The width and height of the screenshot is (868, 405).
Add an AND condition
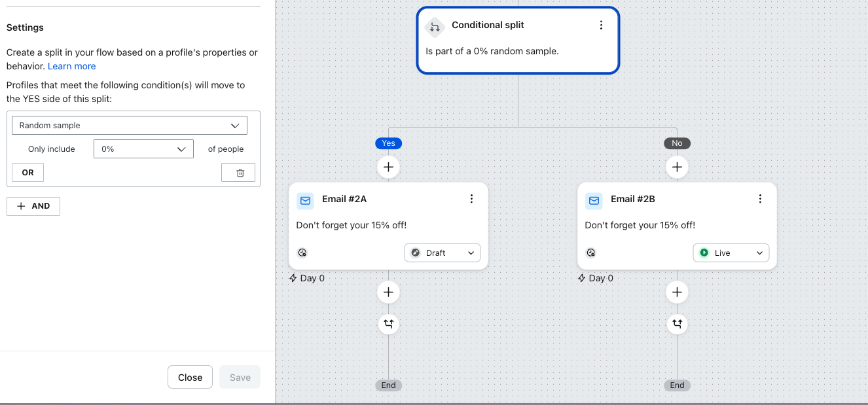(x=33, y=206)
